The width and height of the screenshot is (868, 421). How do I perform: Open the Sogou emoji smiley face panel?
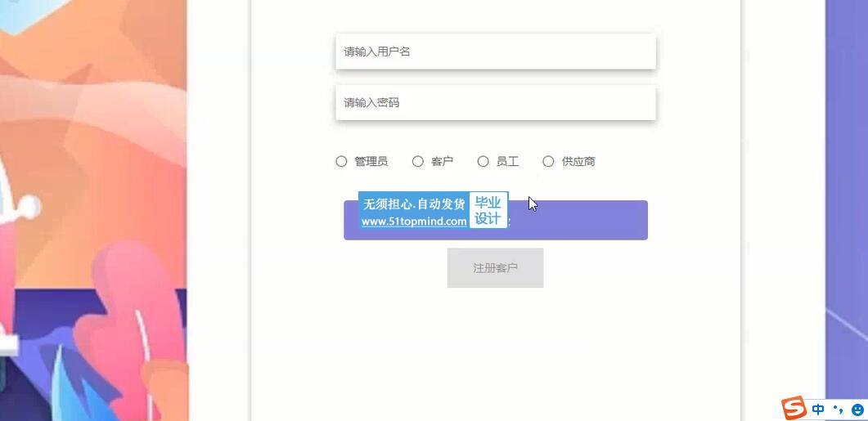(857, 410)
